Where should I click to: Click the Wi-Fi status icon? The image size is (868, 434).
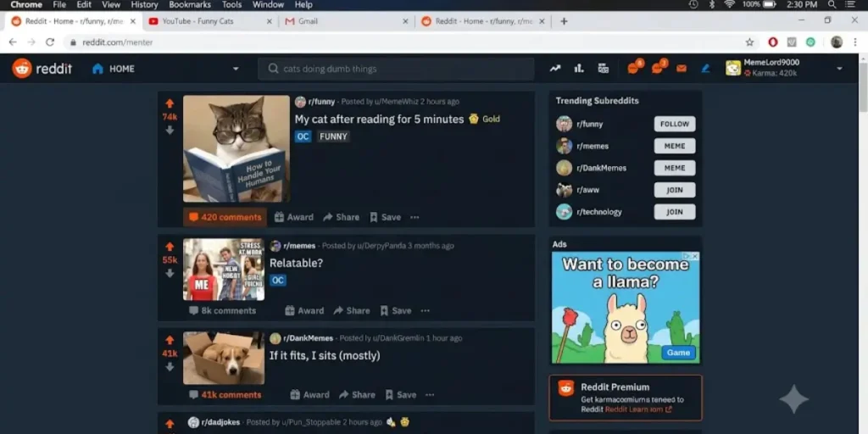tap(729, 4)
